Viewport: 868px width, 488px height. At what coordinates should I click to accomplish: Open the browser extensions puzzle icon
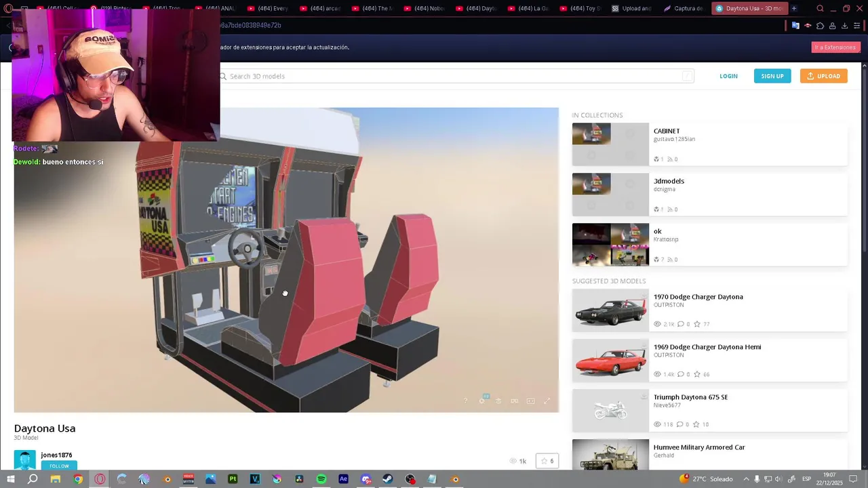click(820, 26)
